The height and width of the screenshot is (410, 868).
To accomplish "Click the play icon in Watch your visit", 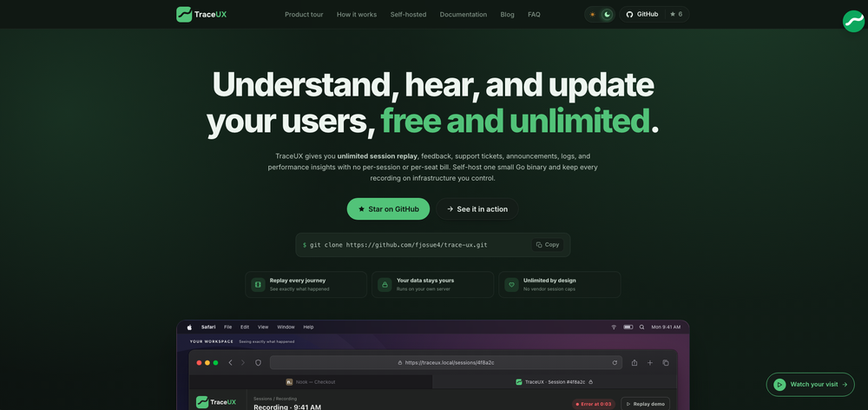I will [x=779, y=385].
